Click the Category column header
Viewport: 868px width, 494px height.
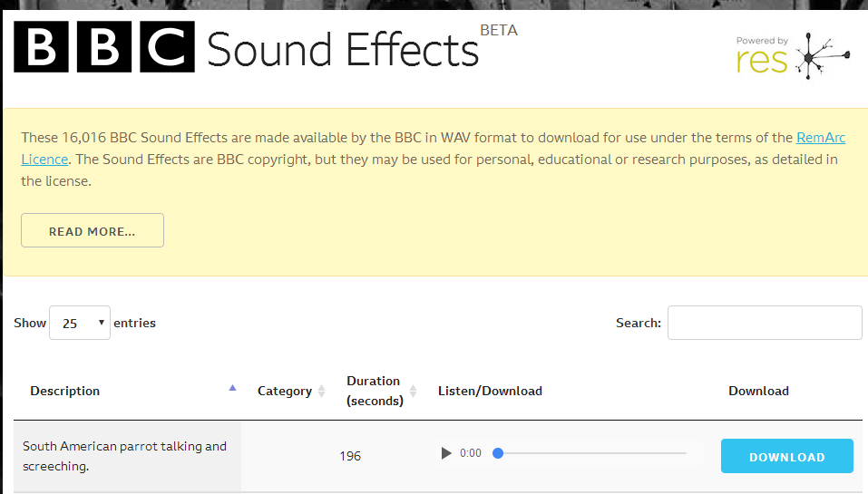[285, 391]
